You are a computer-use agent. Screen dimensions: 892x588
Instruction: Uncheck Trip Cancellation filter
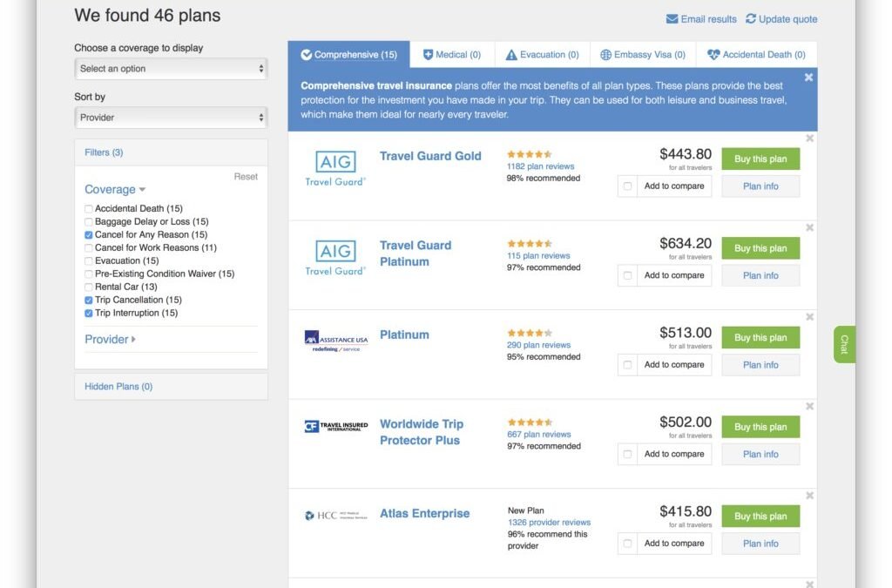pos(88,301)
